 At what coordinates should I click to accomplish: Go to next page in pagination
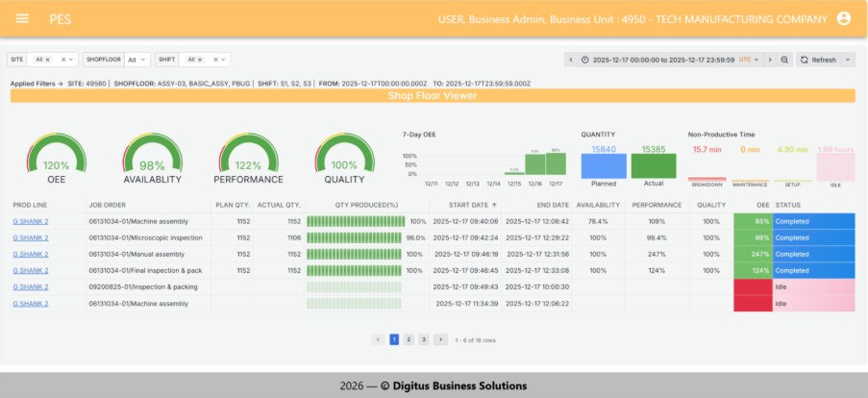[440, 340]
